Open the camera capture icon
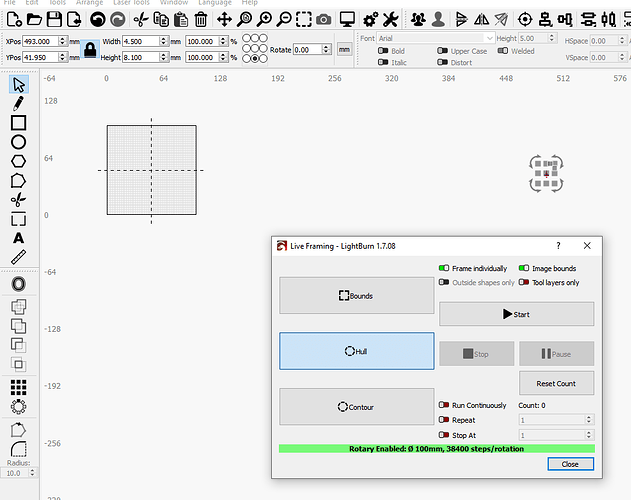The image size is (631, 500). [x=324, y=19]
